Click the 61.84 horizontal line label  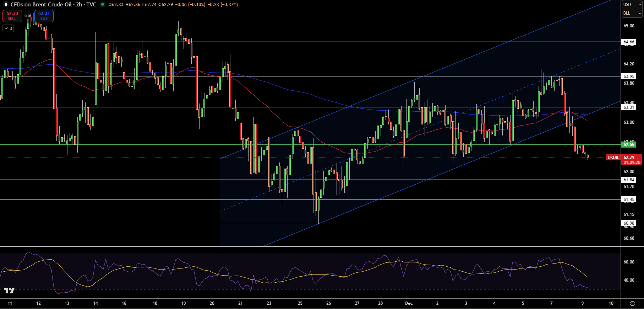coord(629,180)
